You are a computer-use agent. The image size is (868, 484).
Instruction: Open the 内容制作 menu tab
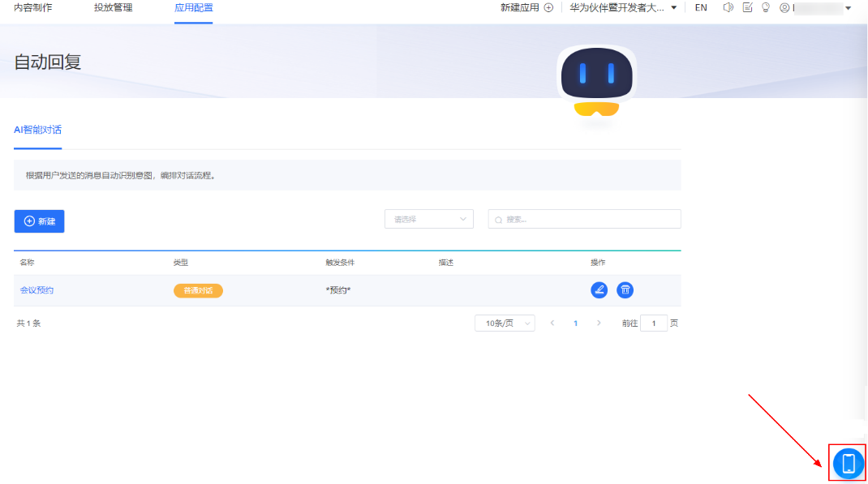click(33, 8)
